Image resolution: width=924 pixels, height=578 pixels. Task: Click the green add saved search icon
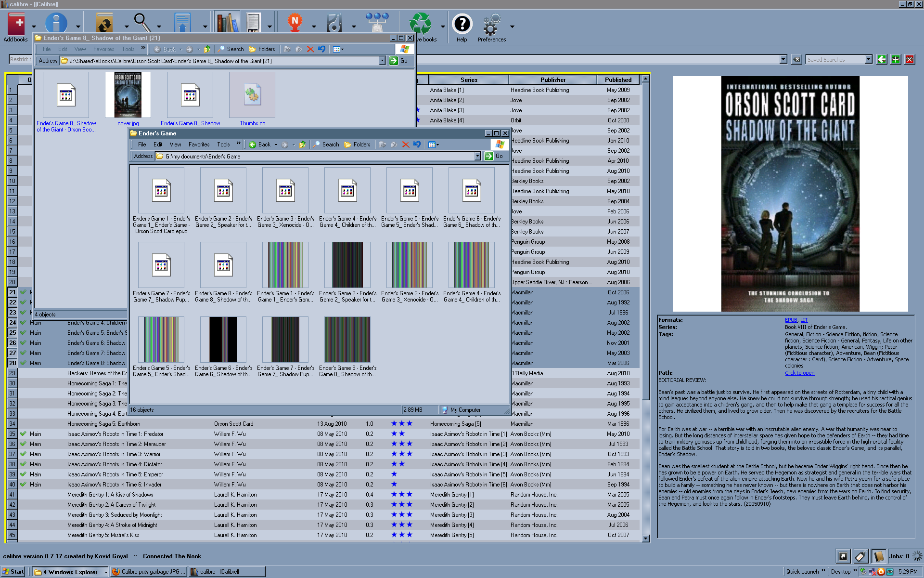tap(895, 59)
